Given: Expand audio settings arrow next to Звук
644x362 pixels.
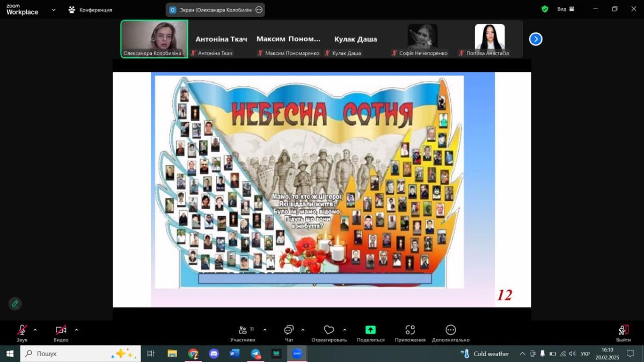Looking at the screenshot, I should pos(35,330).
